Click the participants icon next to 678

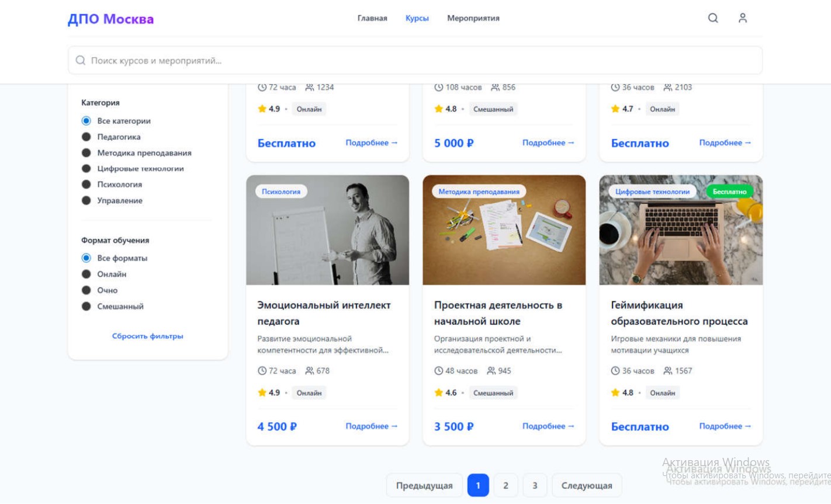[310, 371]
